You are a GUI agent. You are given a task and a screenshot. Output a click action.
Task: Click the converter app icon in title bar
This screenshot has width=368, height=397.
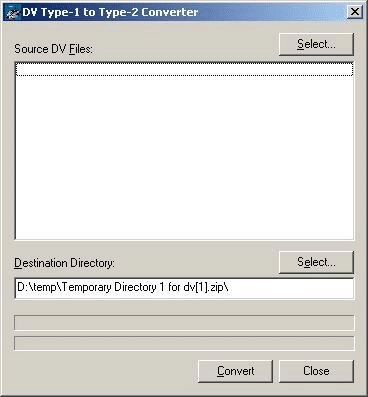12,12
